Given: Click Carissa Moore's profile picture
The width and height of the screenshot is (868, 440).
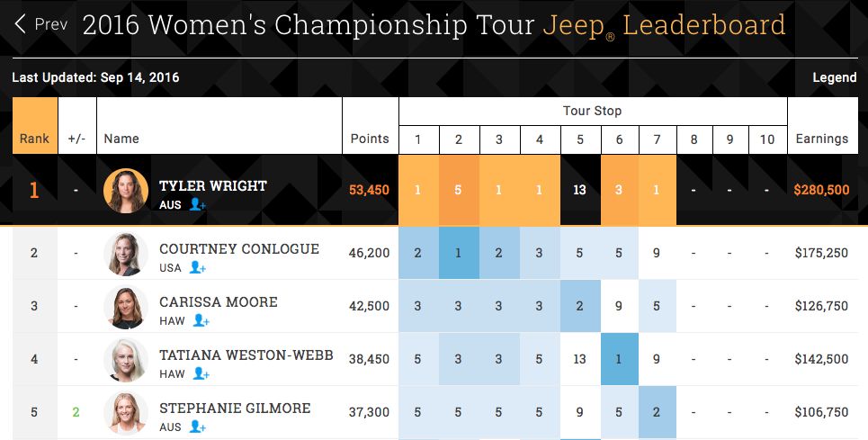Looking at the screenshot, I should [x=126, y=306].
